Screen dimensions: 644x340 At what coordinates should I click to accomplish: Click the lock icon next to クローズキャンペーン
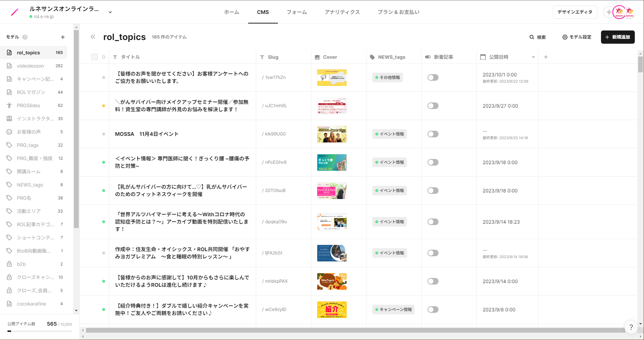[x=9, y=278]
